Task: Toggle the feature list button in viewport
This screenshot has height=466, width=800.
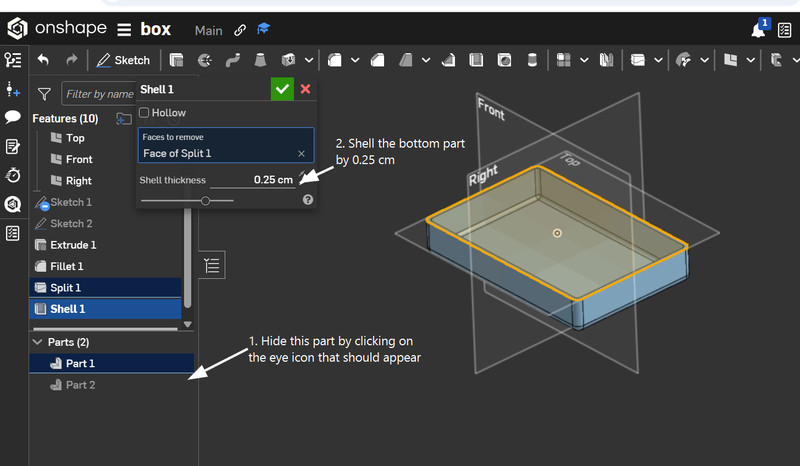Action: (x=212, y=265)
